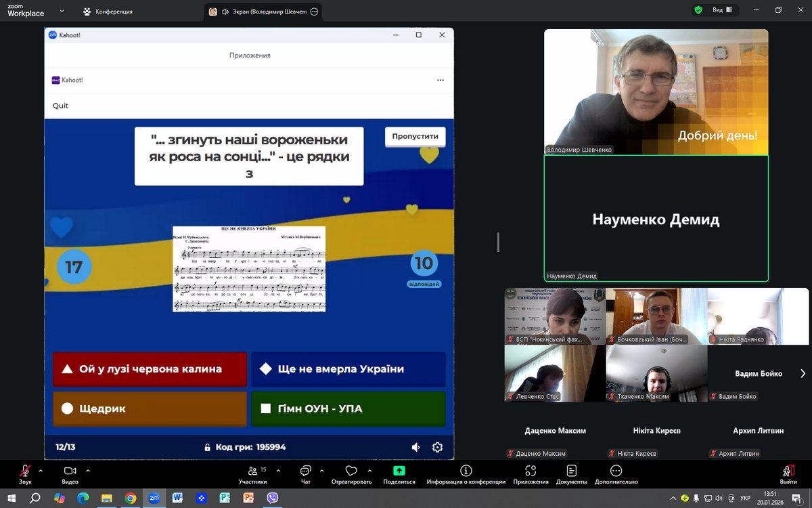Click the Дополнительно more options icon
812x508 pixels.
point(616,471)
